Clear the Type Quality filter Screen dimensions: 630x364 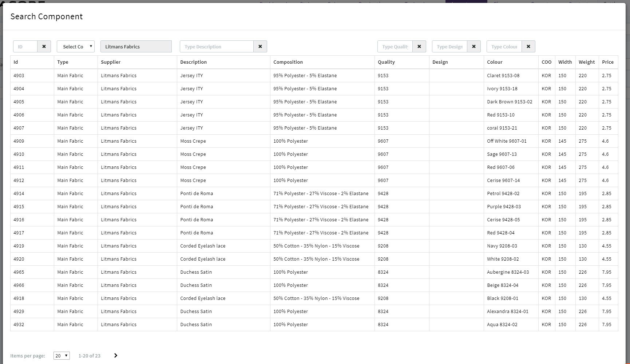click(x=419, y=46)
